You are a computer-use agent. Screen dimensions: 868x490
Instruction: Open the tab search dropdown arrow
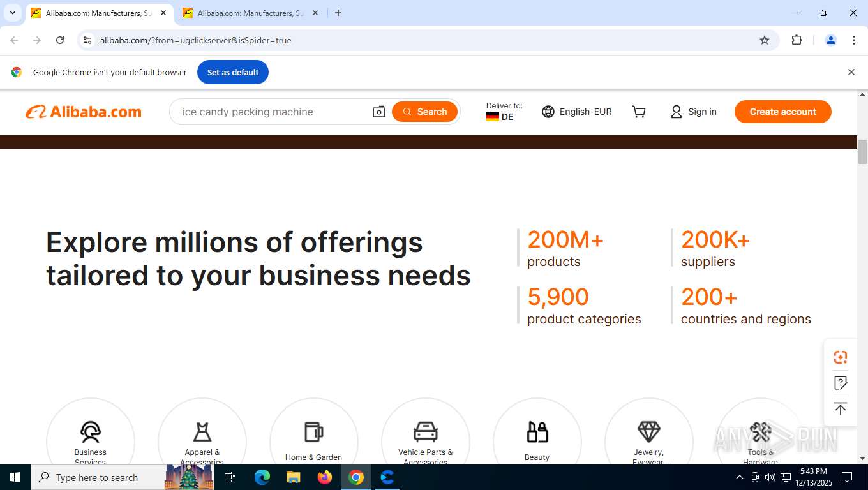[x=12, y=13]
